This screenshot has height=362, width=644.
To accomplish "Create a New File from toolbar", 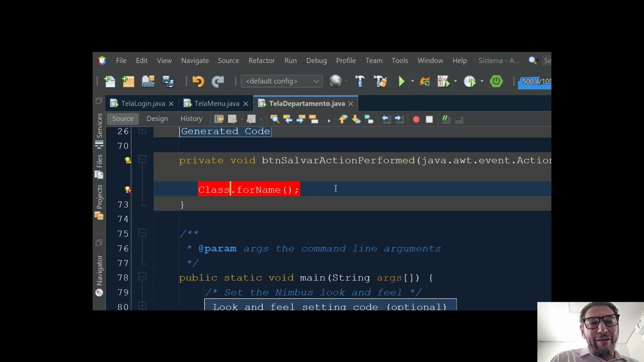I will click(x=110, y=81).
